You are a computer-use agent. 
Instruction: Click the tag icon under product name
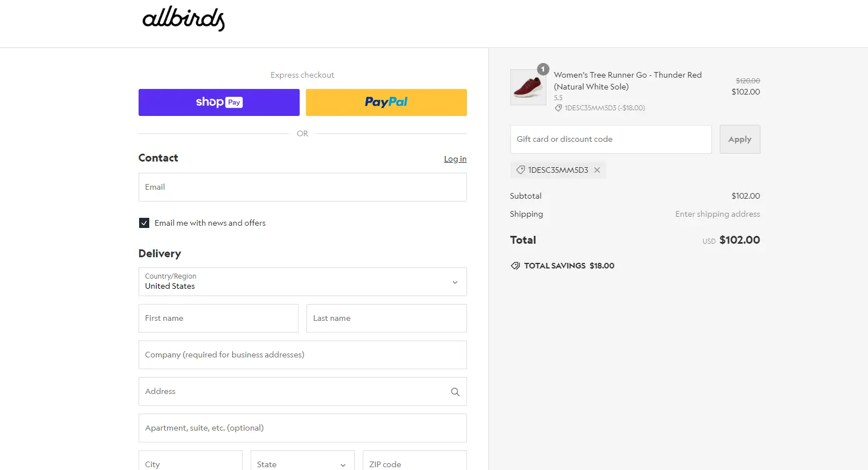click(x=558, y=108)
